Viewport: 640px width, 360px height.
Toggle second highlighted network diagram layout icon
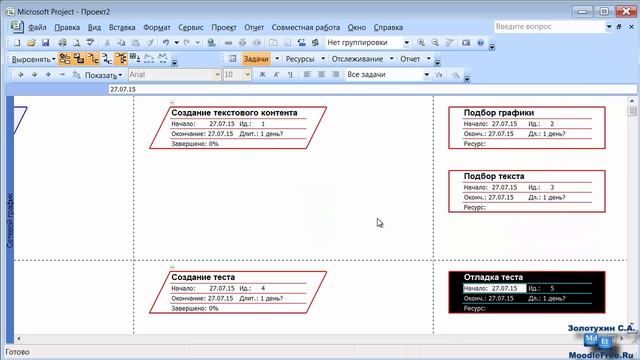click(79, 59)
